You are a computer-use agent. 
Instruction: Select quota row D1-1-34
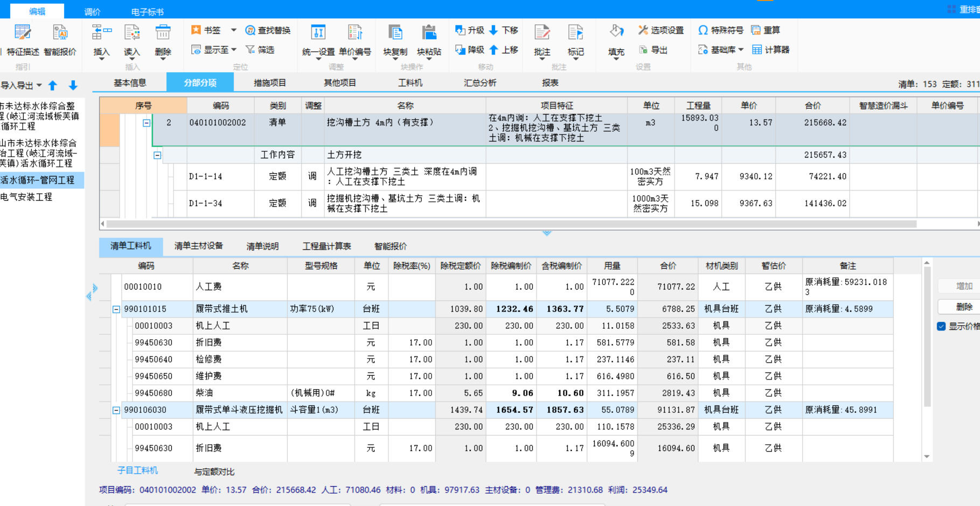[539, 203]
